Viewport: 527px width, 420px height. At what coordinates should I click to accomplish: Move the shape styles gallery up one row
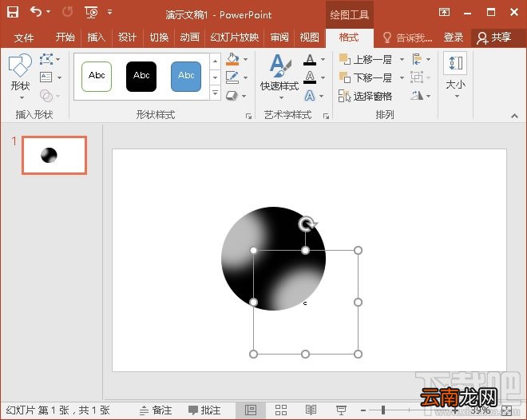(x=215, y=61)
